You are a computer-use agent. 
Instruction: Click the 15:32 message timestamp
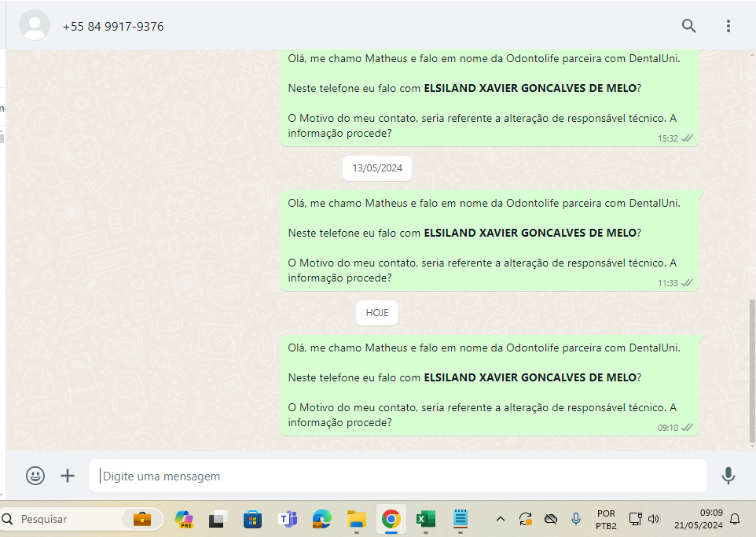[668, 138]
